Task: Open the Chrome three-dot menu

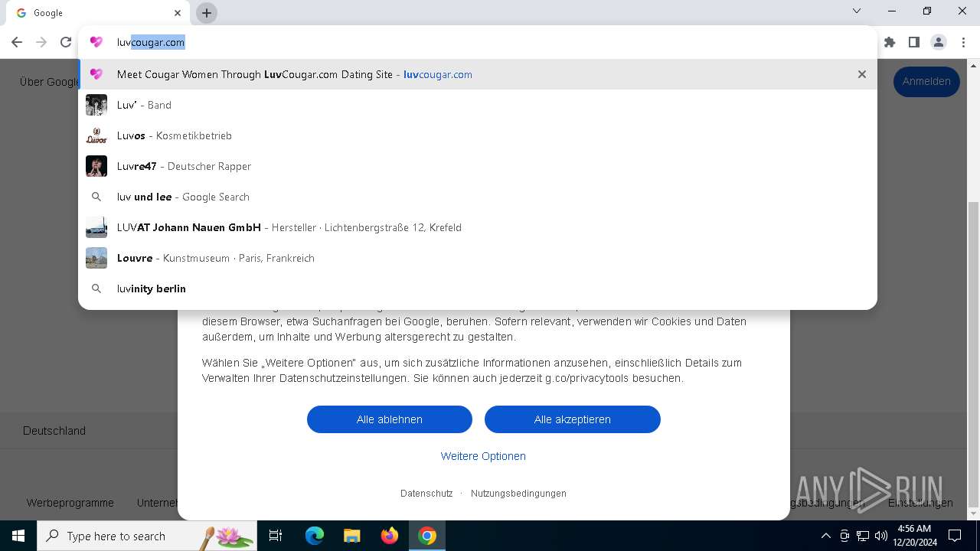Action: coord(963,42)
